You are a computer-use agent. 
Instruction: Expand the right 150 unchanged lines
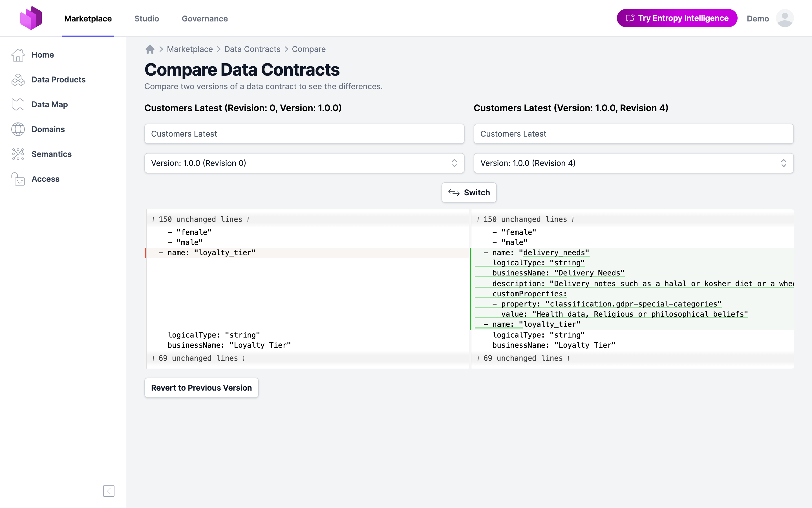[x=525, y=219]
